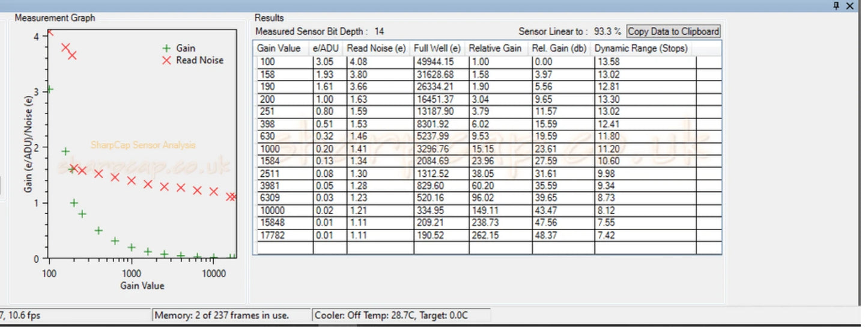Click the Read Noise (e) column header
This screenshot has height=330, width=868.
pyautogui.click(x=378, y=48)
